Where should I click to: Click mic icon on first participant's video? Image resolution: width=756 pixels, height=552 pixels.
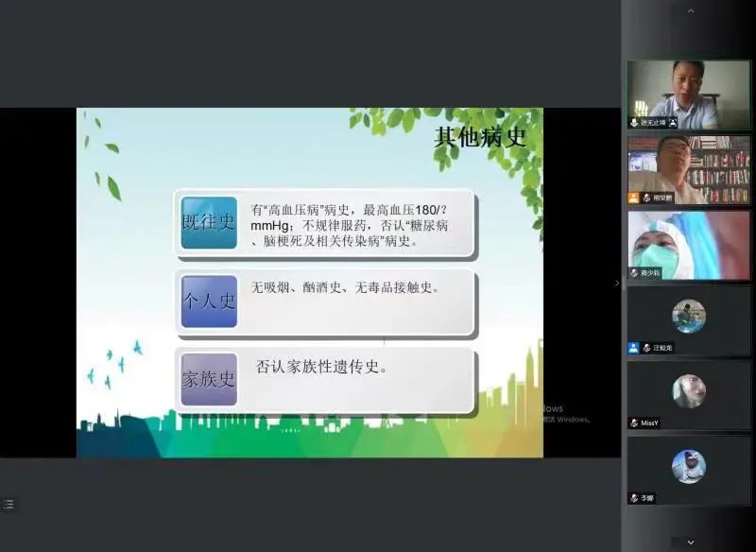point(634,123)
